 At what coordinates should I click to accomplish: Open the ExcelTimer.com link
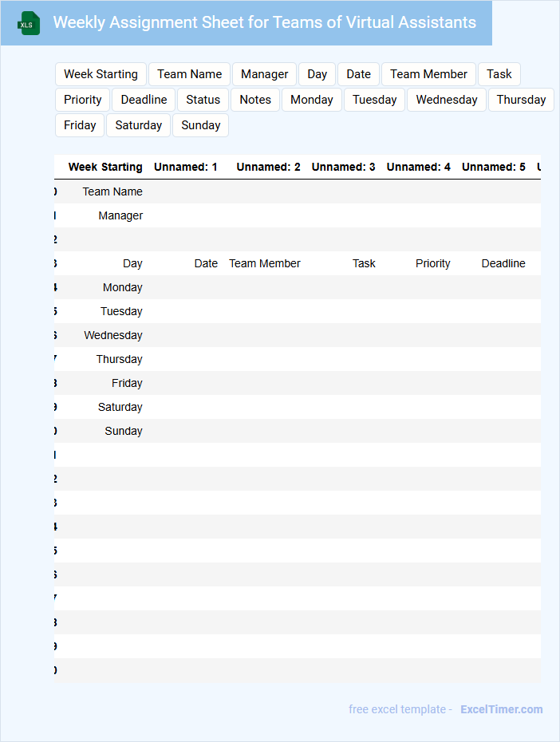tap(501, 709)
